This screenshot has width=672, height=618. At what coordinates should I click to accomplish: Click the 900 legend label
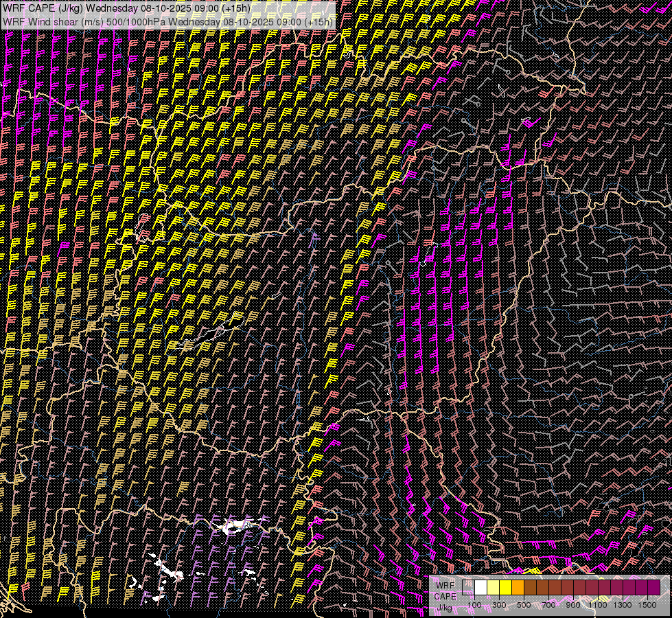pyautogui.click(x=573, y=605)
